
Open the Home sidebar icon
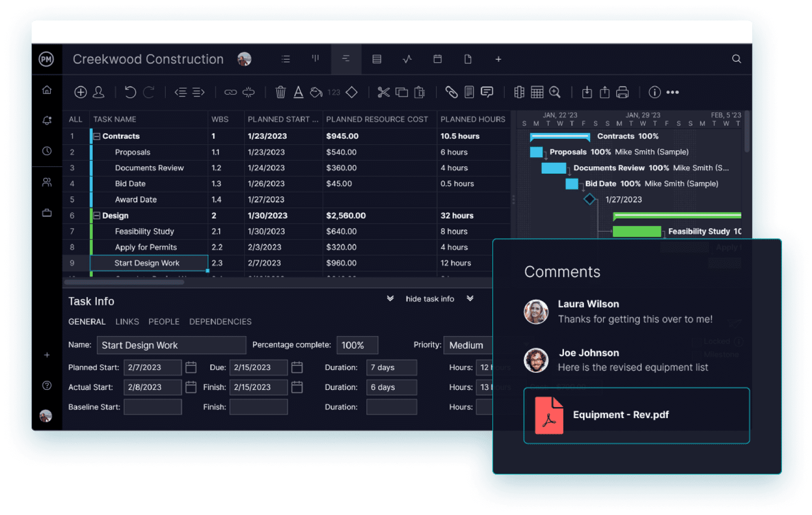click(x=47, y=90)
